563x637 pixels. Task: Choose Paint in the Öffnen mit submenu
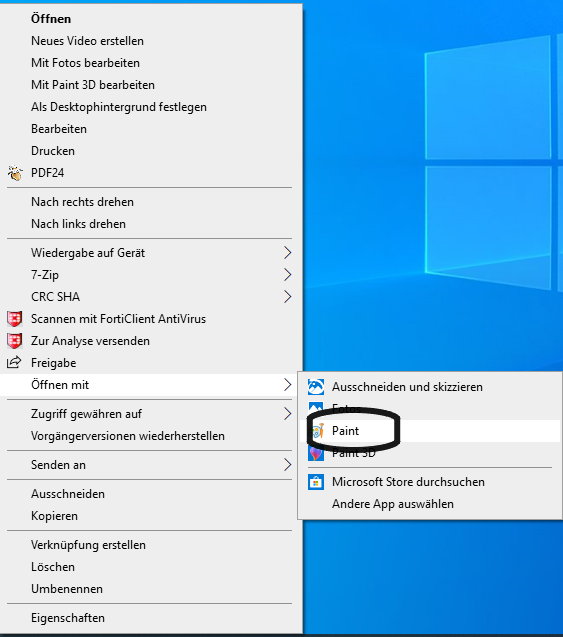click(430, 431)
